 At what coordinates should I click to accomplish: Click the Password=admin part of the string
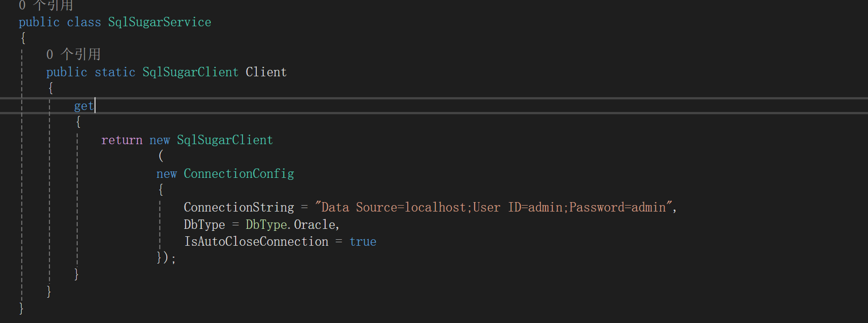click(x=617, y=208)
